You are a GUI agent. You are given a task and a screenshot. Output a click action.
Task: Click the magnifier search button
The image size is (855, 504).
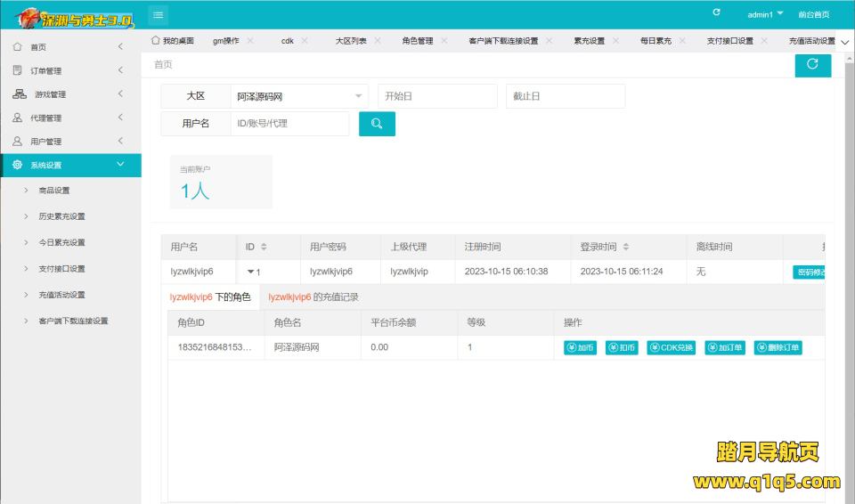pyautogui.click(x=377, y=124)
